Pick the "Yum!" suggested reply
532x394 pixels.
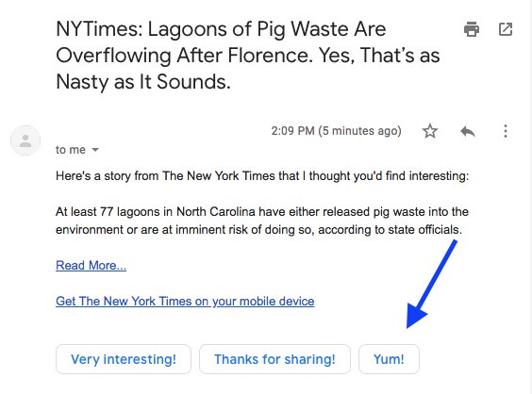tap(389, 359)
